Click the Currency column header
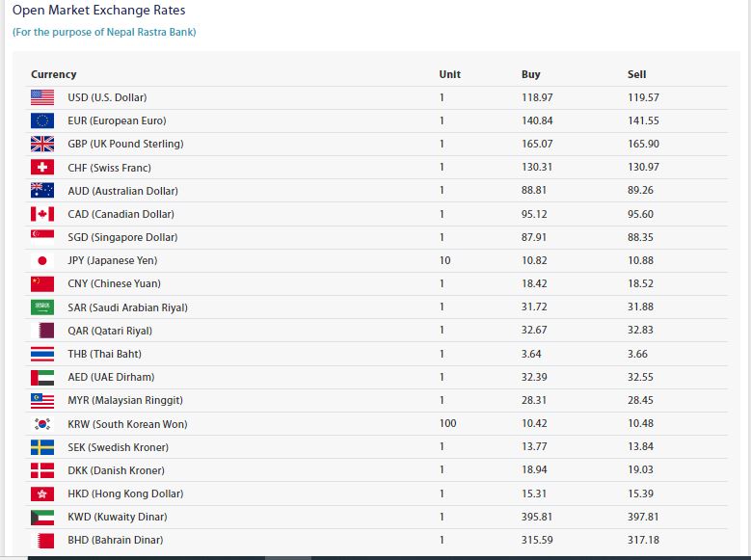This screenshot has height=560, width=751. (53, 74)
